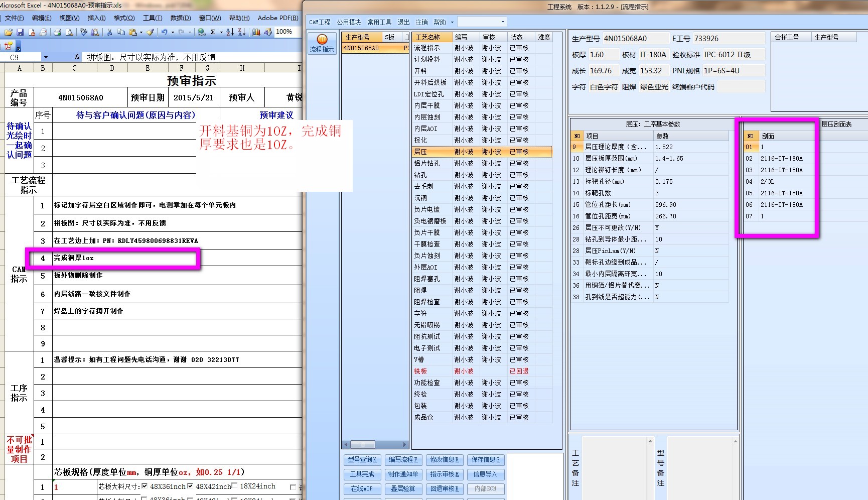Sort descending with Z-A icon
Screen dimensions: 868x500
pos(242,32)
